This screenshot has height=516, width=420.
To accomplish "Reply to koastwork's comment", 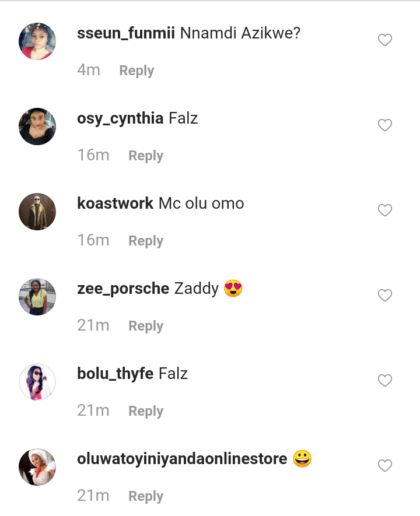I will [146, 241].
